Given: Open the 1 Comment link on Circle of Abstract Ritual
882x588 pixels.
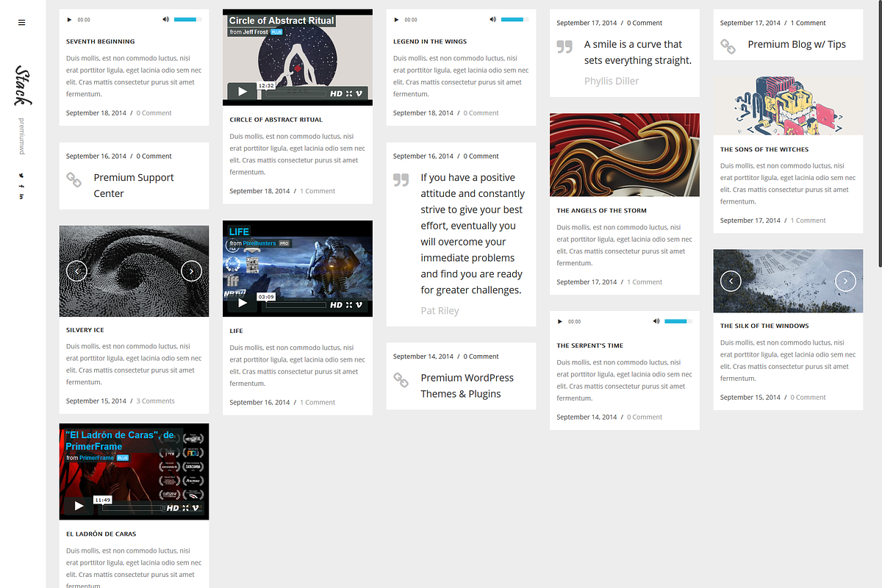Looking at the screenshot, I should tap(318, 191).
